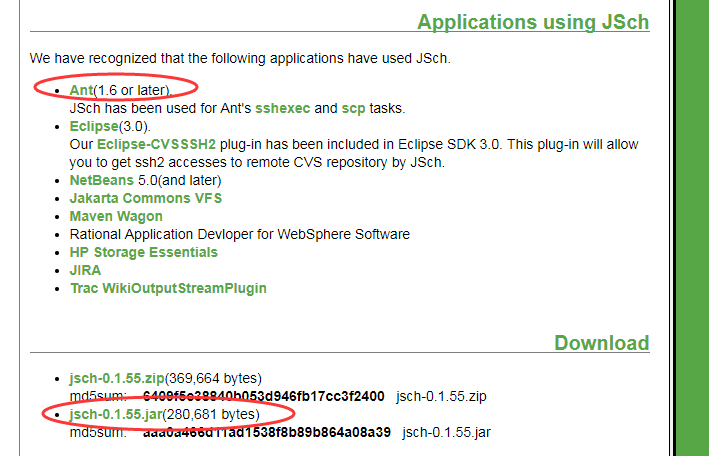709x456 pixels.
Task: Click the '(280,681 bytes)' size text
Action: point(211,414)
